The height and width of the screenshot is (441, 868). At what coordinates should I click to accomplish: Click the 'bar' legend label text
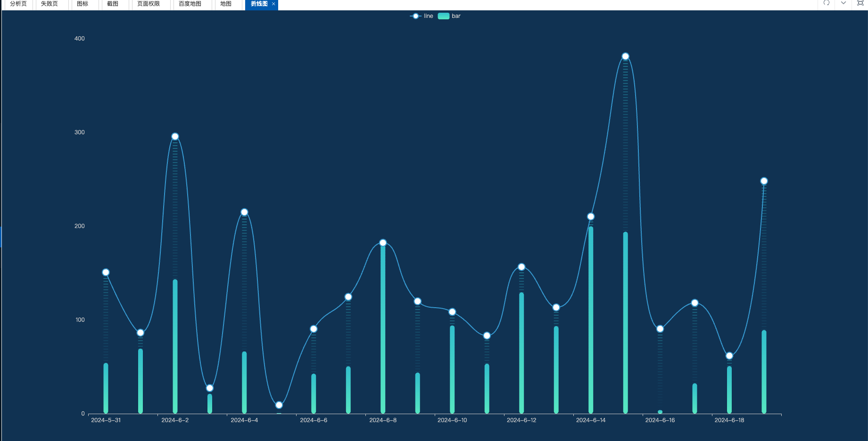tap(456, 16)
